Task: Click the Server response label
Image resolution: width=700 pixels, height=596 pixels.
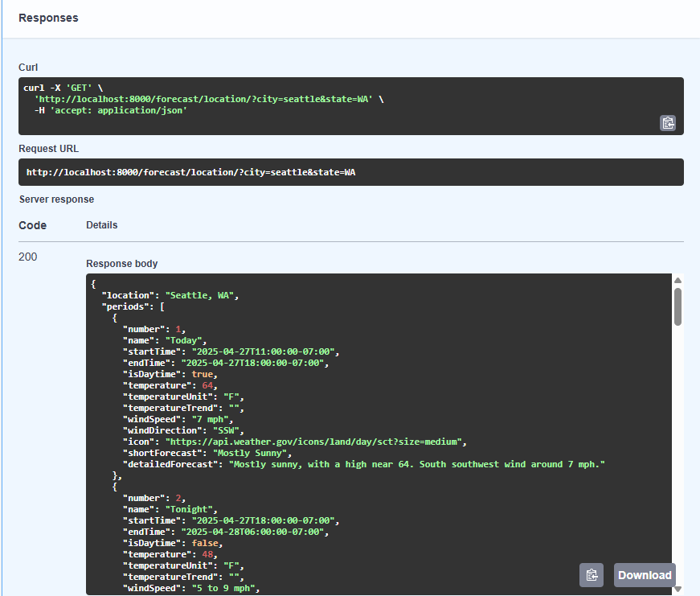Action: click(x=57, y=199)
